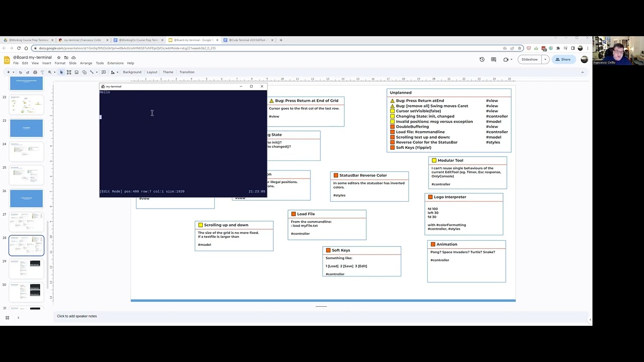This screenshot has height=362, width=644.
Task: Open a new browser tab
Action: (281, 40)
